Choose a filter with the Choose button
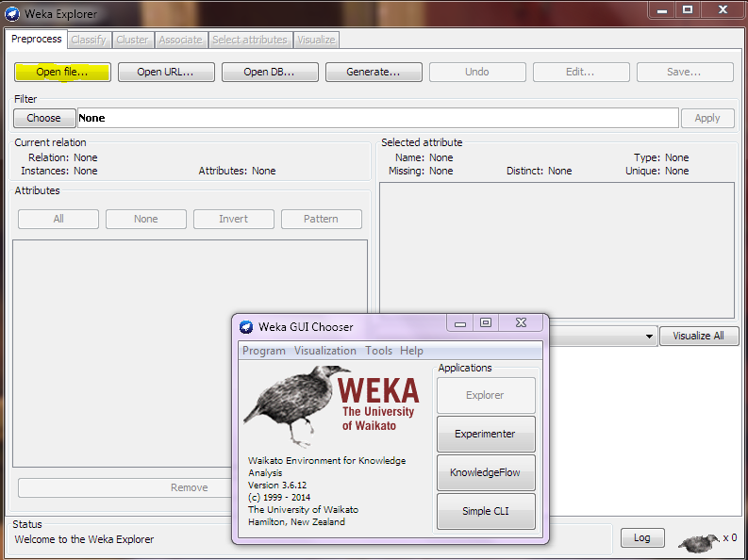 (x=44, y=118)
